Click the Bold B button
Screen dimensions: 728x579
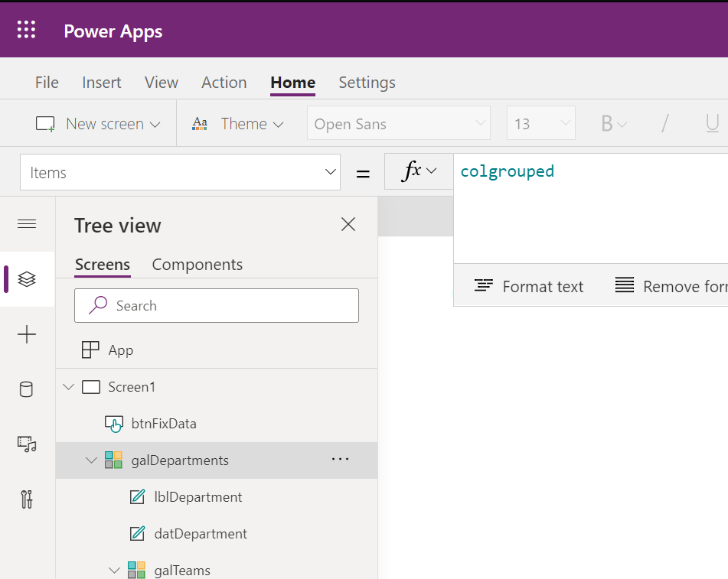pos(607,123)
